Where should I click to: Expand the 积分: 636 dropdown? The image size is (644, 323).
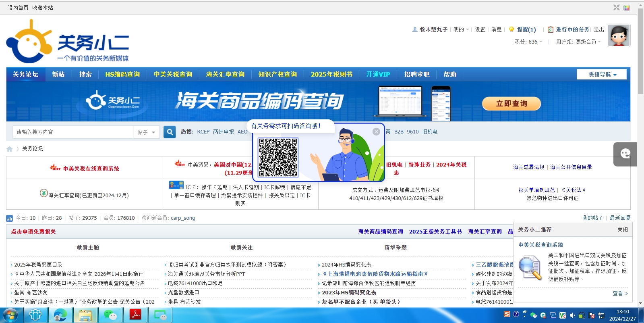click(x=528, y=42)
